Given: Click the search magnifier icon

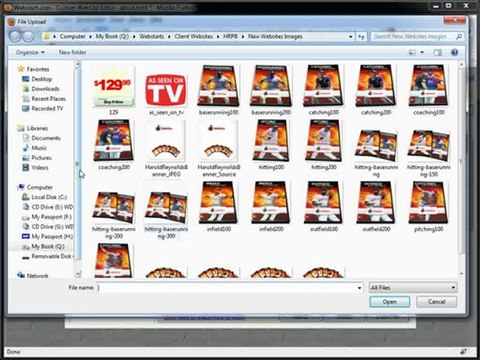Looking at the screenshot, I should [x=459, y=36].
